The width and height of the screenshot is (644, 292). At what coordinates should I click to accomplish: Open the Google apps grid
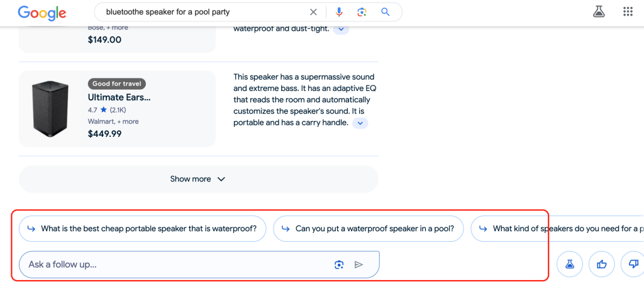[x=627, y=12]
